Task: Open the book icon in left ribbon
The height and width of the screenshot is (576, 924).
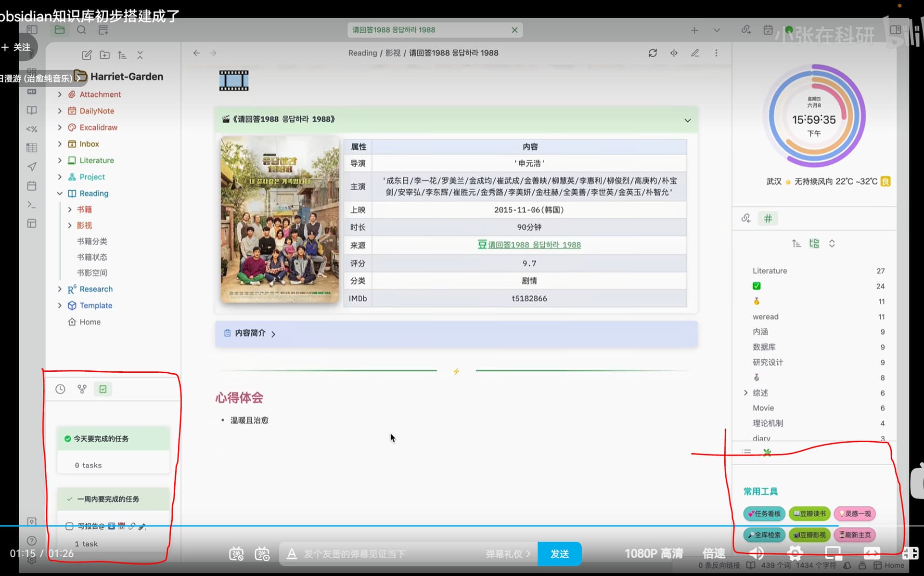Action: pyautogui.click(x=32, y=110)
